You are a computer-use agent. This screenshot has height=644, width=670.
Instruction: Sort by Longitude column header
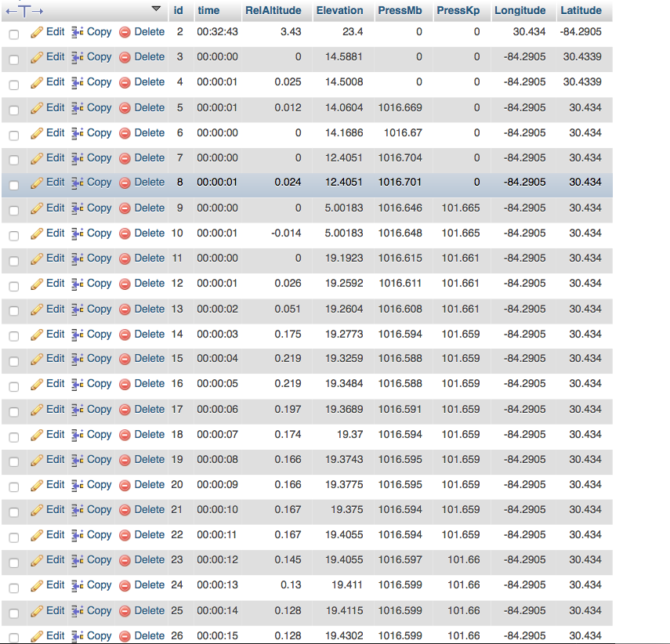click(520, 11)
